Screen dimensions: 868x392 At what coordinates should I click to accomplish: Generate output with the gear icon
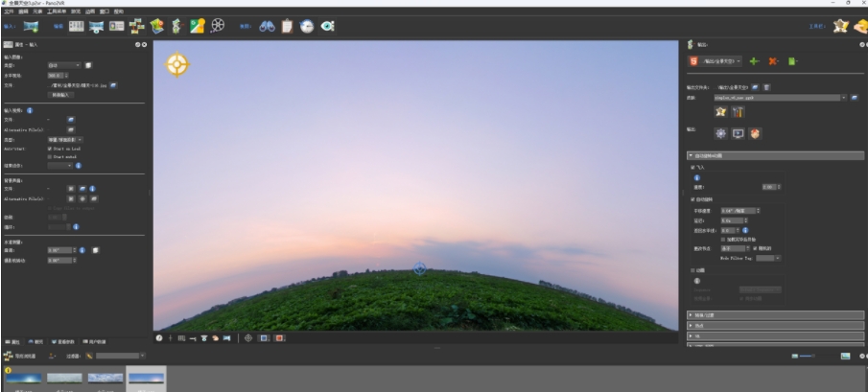[720, 133]
